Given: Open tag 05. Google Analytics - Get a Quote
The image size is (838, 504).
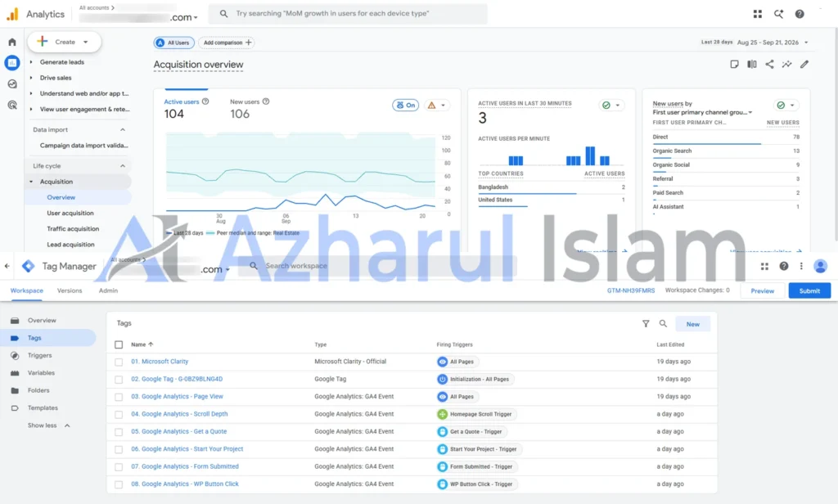Looking at the screenshot, I should (179, 431).
